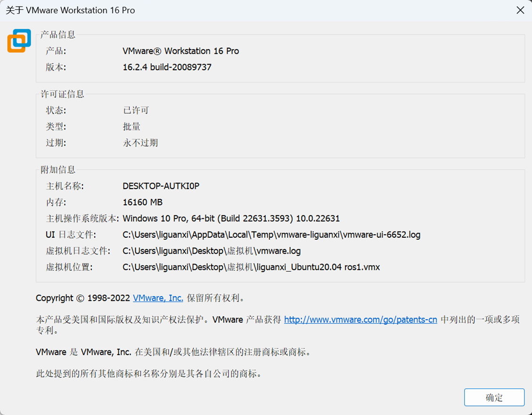The image size is (532, 415).
Task: Click the Windows 10 Pro host OS version text
Action: (231, 218)
